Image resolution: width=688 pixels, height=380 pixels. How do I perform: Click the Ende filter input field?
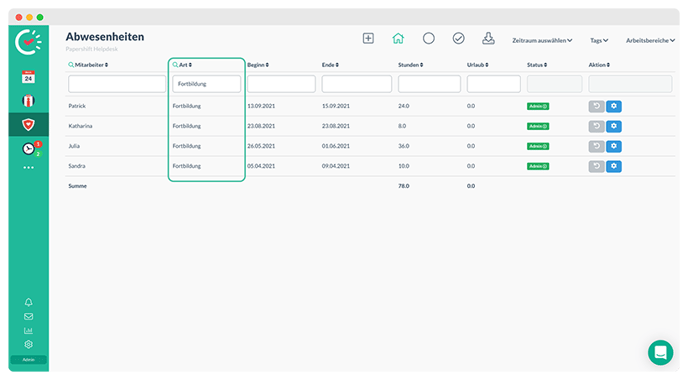[x=357, y=84]
